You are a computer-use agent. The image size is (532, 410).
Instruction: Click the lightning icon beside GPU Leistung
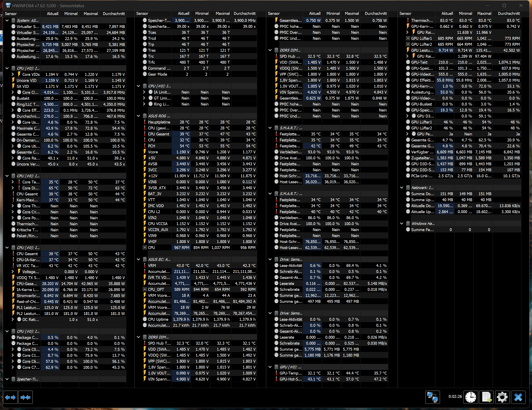point(408,50)
